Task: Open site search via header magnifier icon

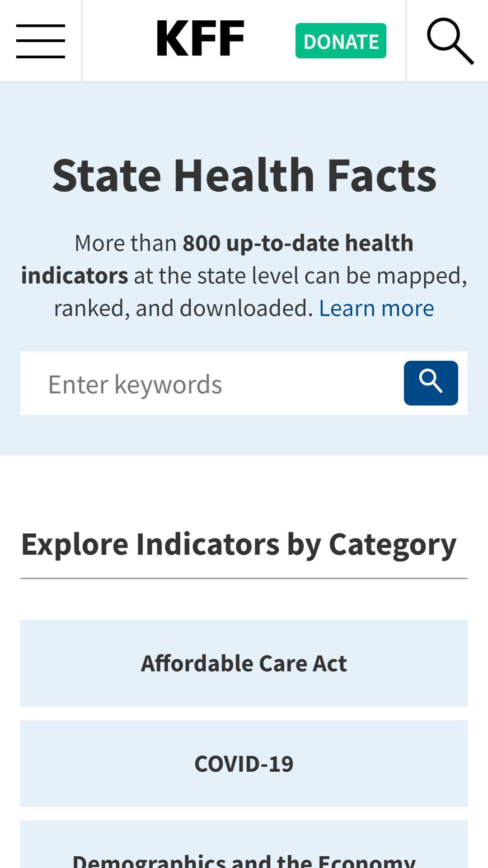Action: point(450,41)
